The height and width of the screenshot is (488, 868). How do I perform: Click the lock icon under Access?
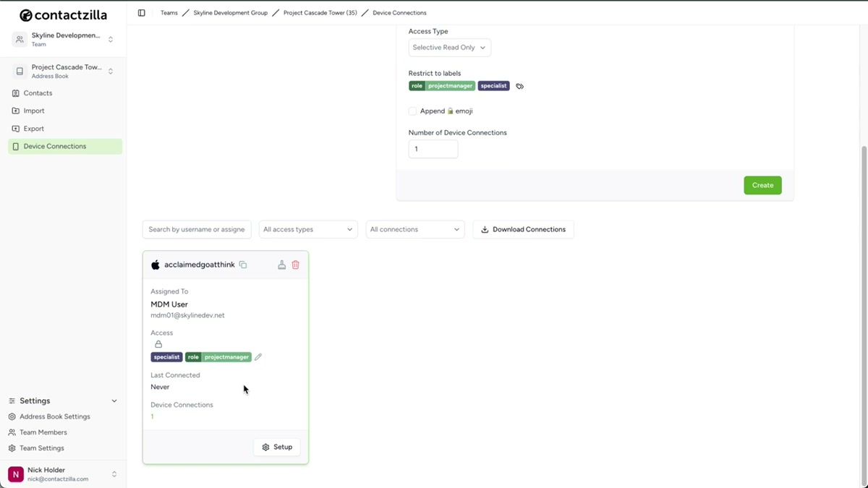158,344
